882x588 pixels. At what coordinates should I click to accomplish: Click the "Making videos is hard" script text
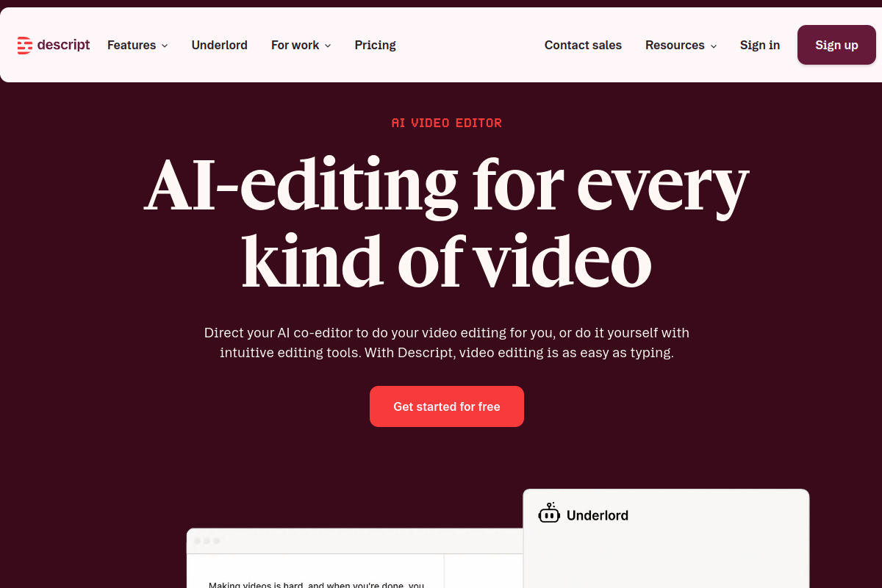(317, 584)
